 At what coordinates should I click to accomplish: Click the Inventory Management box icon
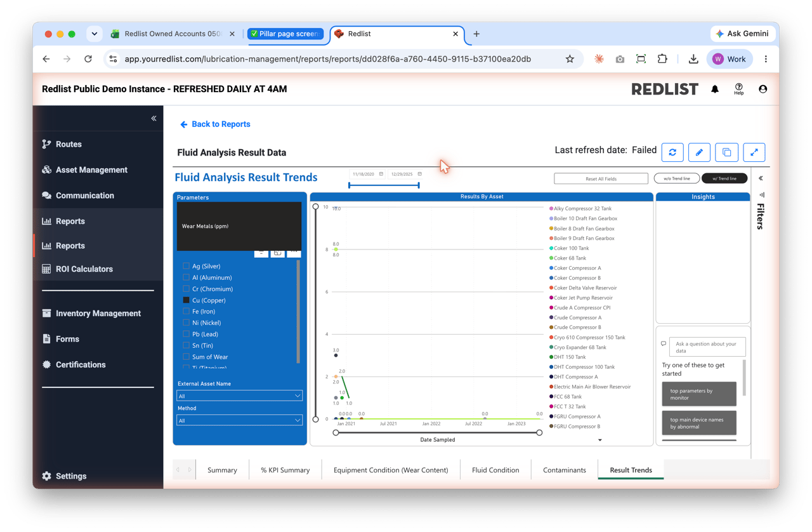(46, 314)
